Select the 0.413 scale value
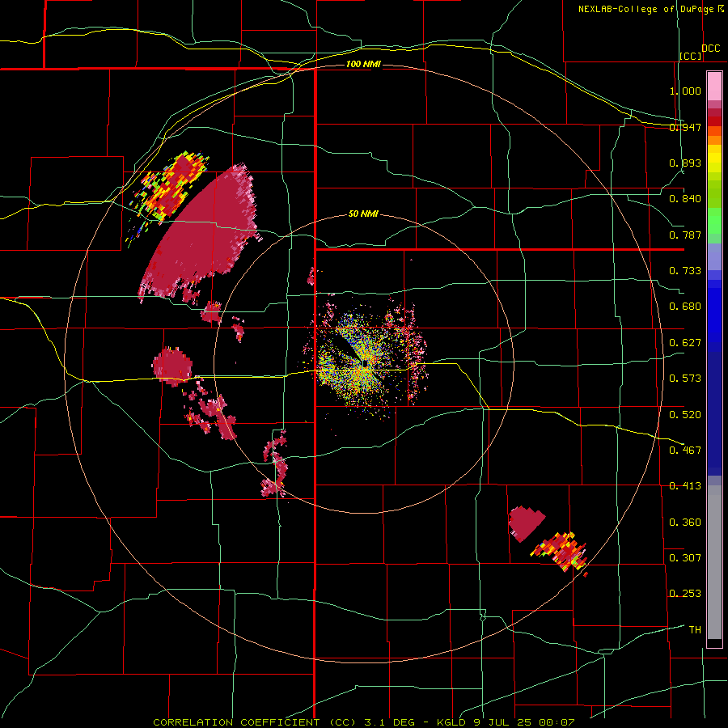Screen dimensions: 728x728 [x=685, y=486]
